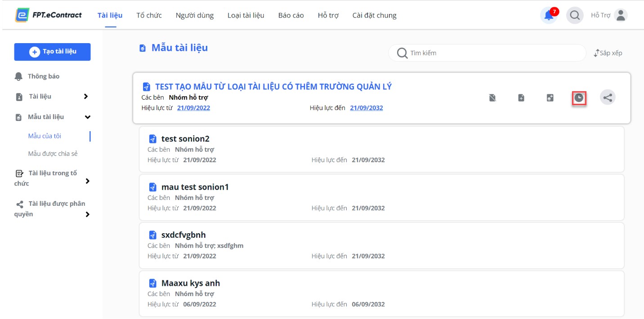Click the Mẫu tài liệu icon in sidebar

18,117
